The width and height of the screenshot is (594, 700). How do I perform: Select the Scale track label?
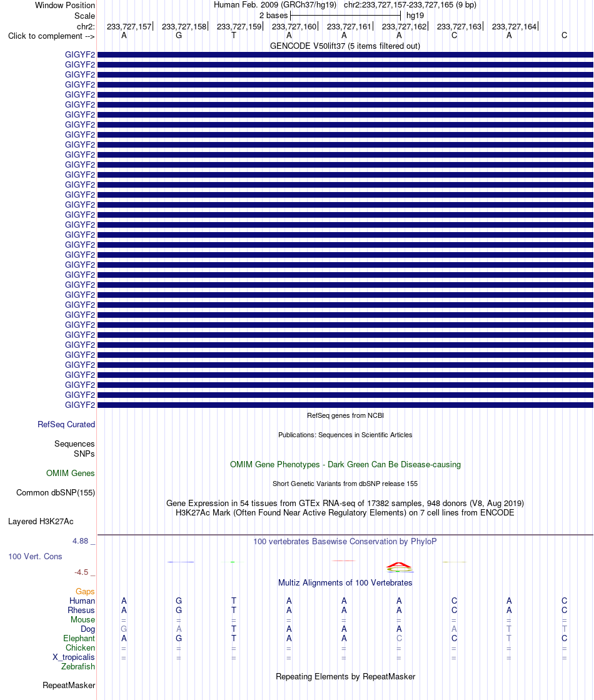[84, 16]
